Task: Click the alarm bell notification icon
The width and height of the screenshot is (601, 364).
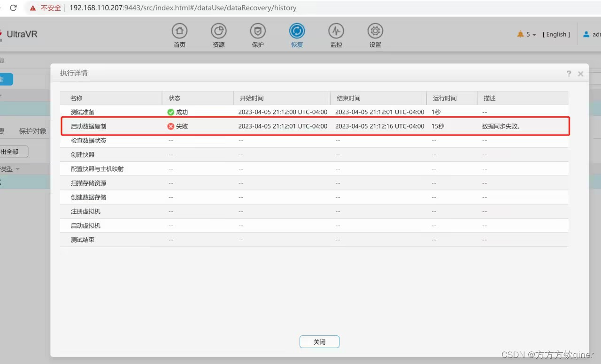Action: click(520, 34)
